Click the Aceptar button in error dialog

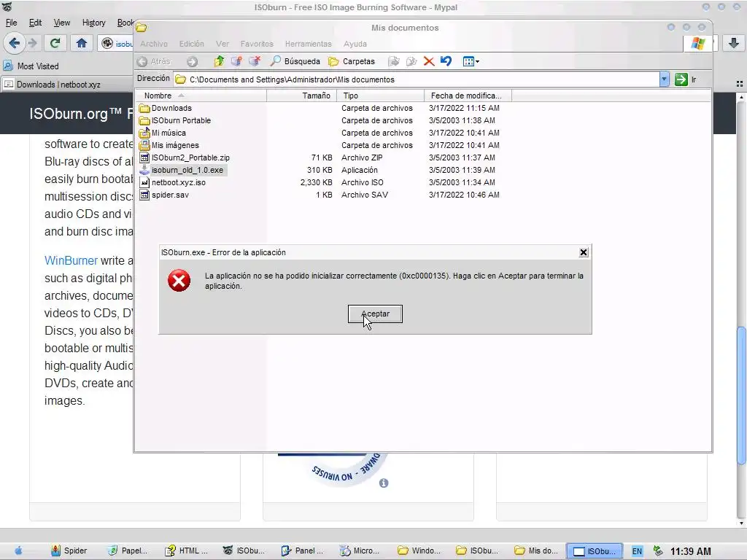[x=375, y=314]
